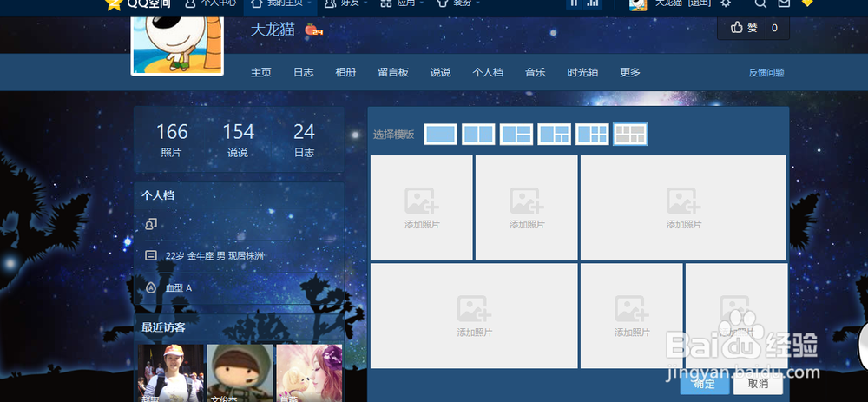Open third visitor girl avatar
868x402 pixels.
(x=309, y=373)
